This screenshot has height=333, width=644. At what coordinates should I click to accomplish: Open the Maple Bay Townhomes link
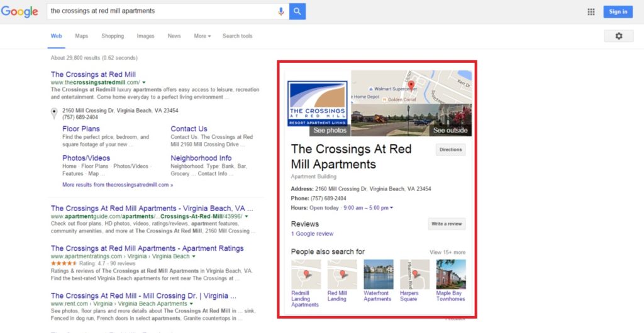coord(450,296)
